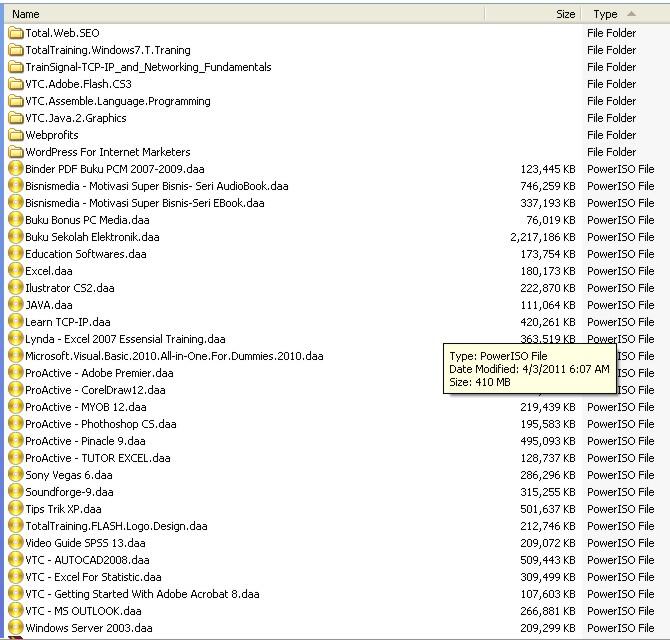Click the TrainSignal-TCP-IP folder icon
The height and width of the screenshot is (640, 670).
16,67
